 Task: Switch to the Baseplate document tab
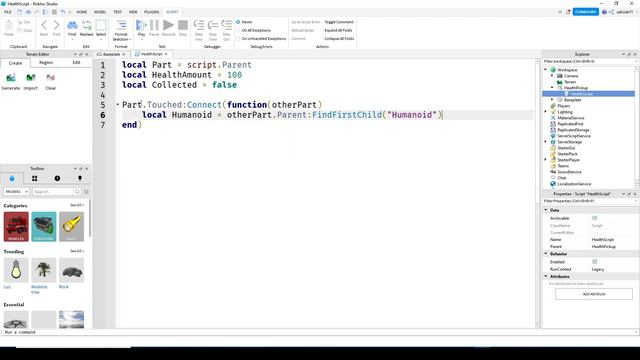point(111,54)
